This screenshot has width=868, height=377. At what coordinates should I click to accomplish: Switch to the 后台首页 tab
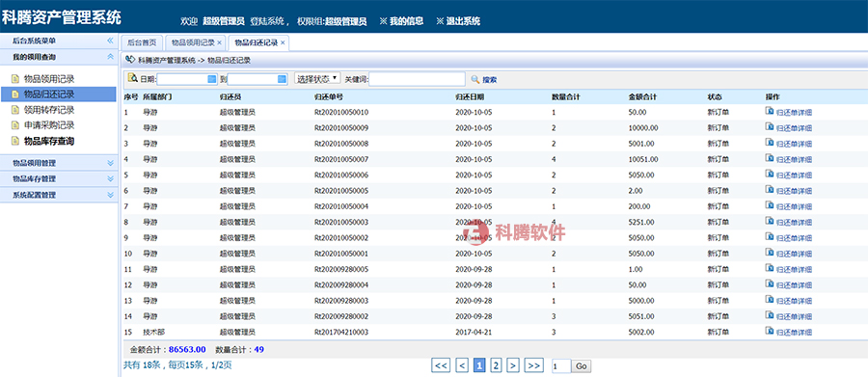tap(142, 42)
